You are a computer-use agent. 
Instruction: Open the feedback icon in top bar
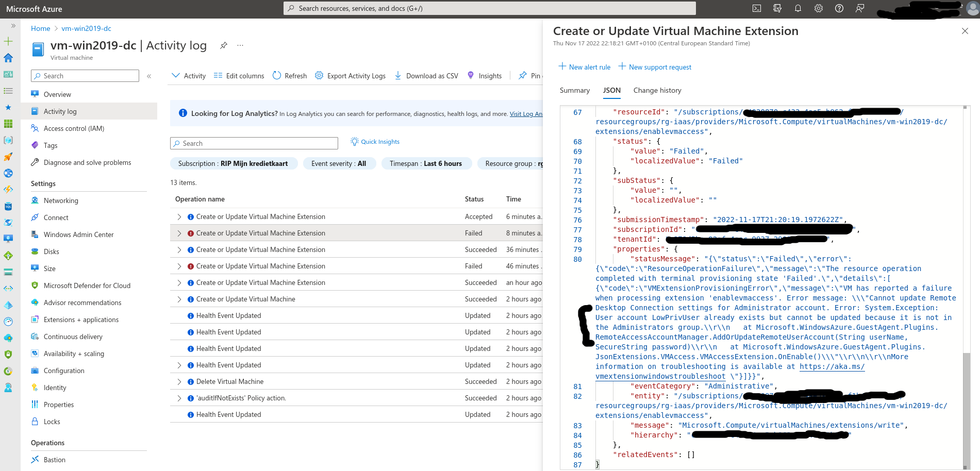pyautogui.click(x=860, y=8)
